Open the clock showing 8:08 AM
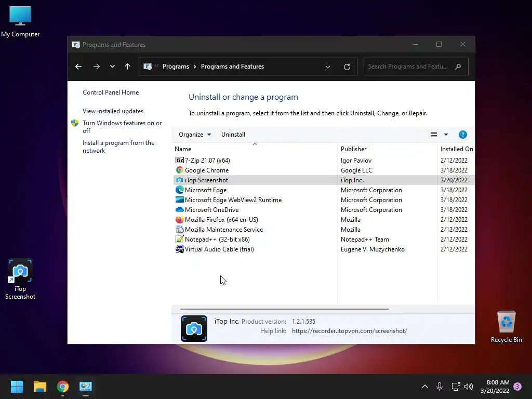The width and height of the screenshot is (532, 399). 495,387
